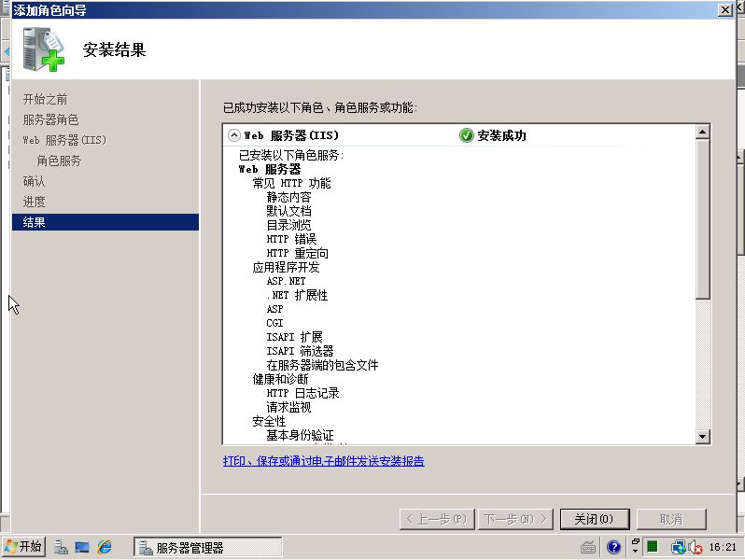
Task: Click the 已安装以下角色服务 label
Action: coord(290,155)
